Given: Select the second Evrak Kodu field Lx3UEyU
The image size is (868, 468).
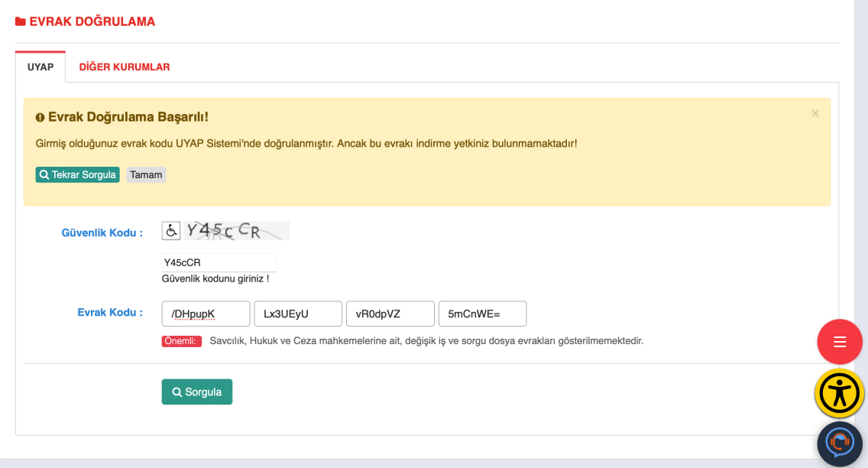Looking at the screenshot, I should [x=298, y=314].
